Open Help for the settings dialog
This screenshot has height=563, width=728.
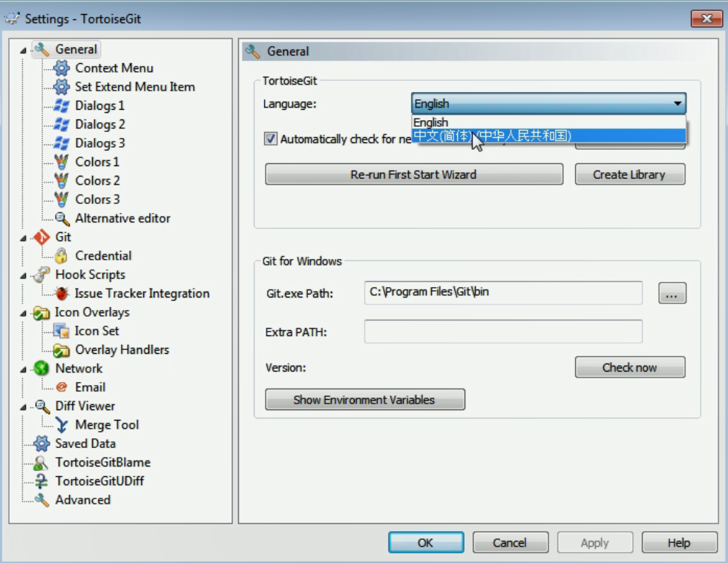click(679, 542)
